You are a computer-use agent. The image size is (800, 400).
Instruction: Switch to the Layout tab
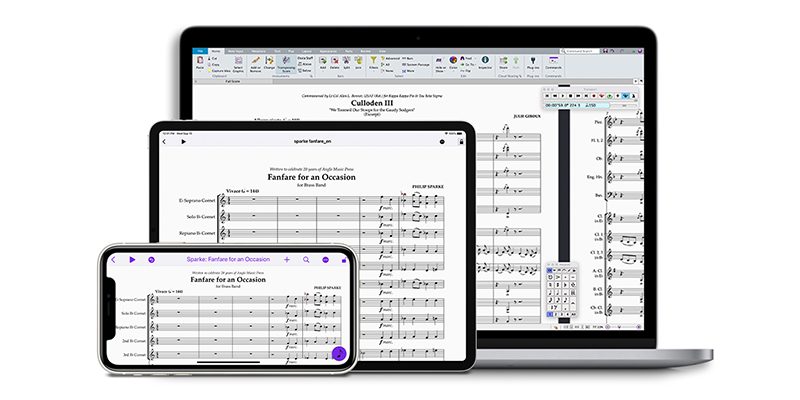tap(306, 52)
